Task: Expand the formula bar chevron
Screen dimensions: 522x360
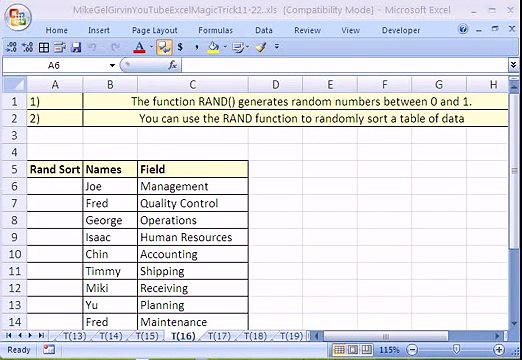Action: 513,65
